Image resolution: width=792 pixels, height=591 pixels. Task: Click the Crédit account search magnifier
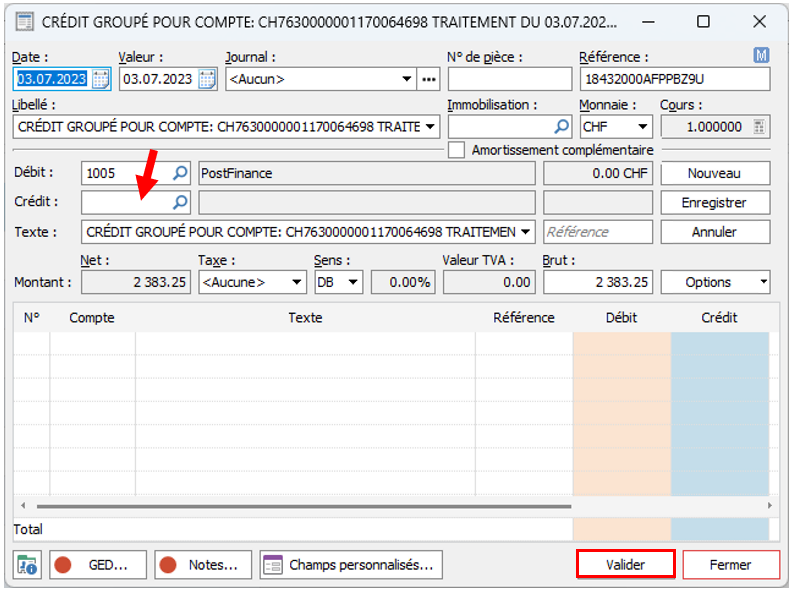click(180, 202)
